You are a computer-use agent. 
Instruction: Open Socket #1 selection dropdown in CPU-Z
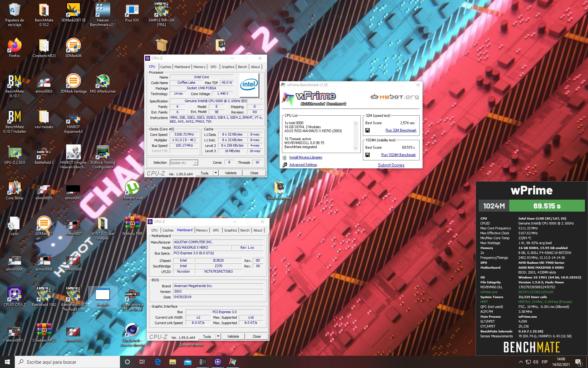184,163
